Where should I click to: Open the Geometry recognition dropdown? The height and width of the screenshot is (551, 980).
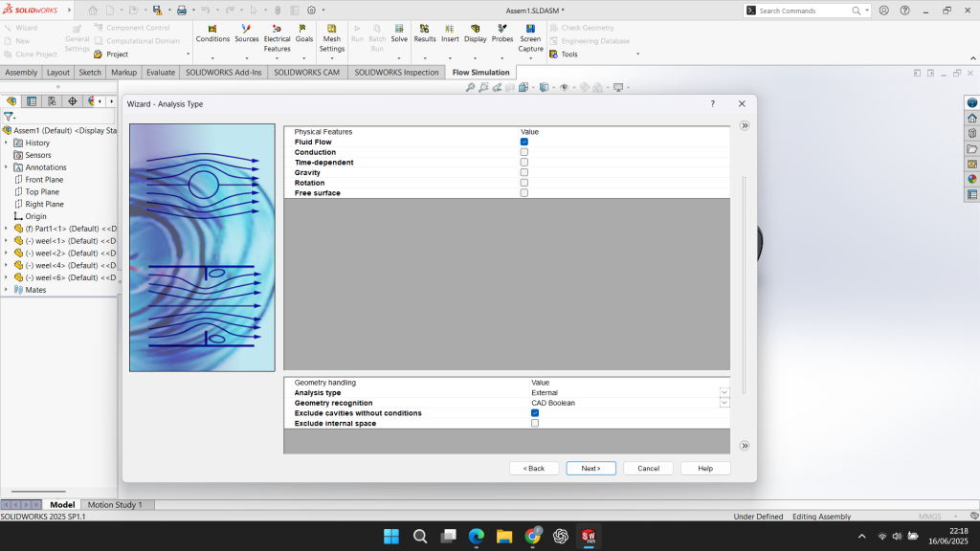coord(724,404)
